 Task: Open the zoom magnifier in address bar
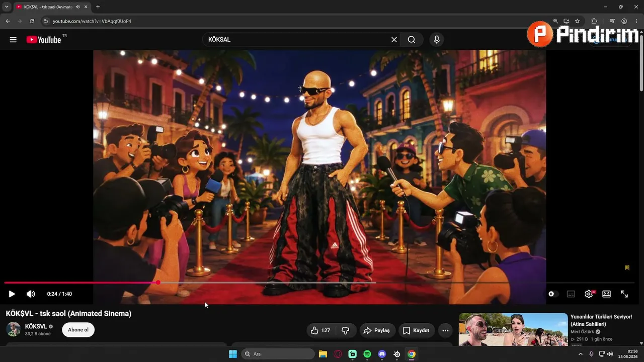pyautogui.click(x=555, y=21)
